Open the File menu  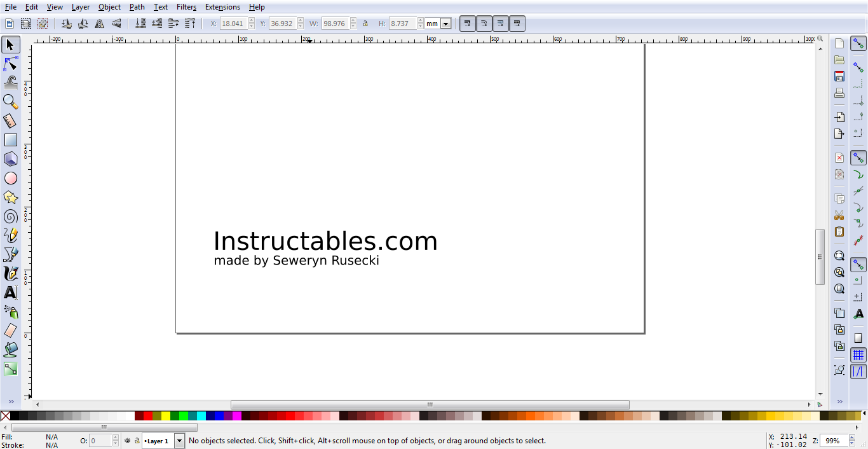tap(11, 7)
